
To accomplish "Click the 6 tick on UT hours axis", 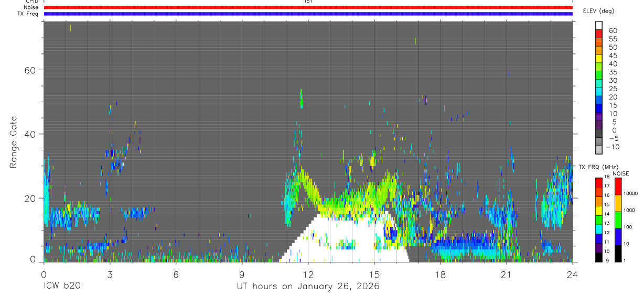I will click(x=176, y=274).
